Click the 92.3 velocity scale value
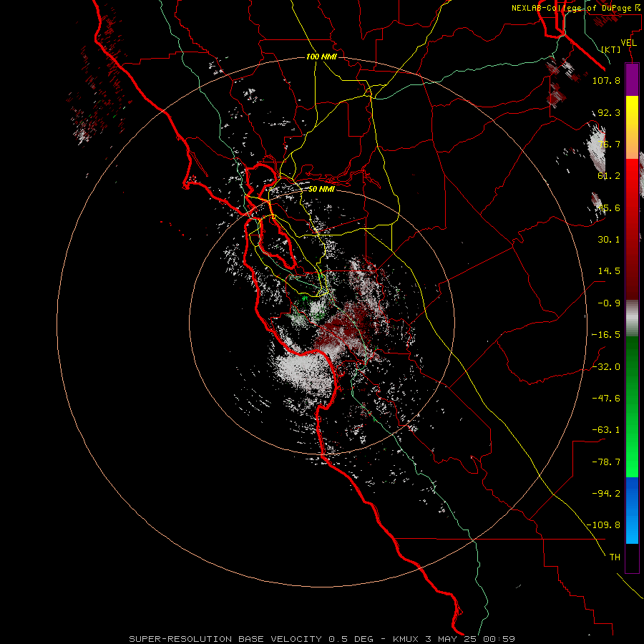 click(x=609, y=112)
